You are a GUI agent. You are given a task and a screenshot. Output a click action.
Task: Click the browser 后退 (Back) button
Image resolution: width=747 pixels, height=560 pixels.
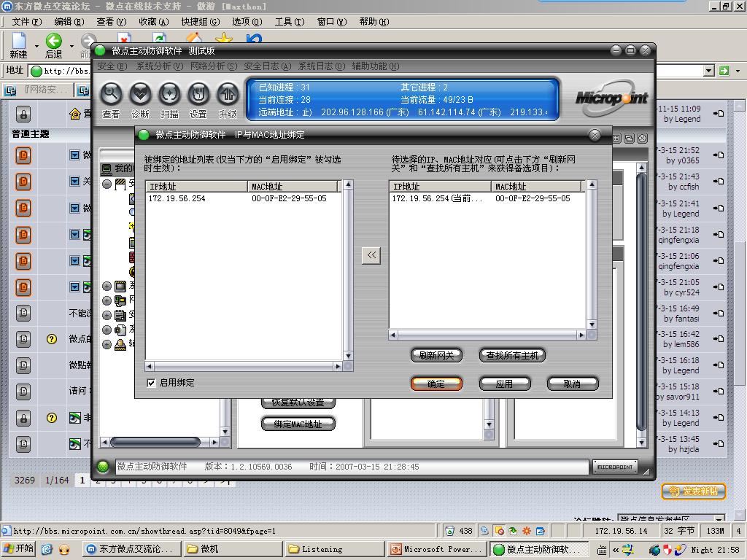[54, 46]
